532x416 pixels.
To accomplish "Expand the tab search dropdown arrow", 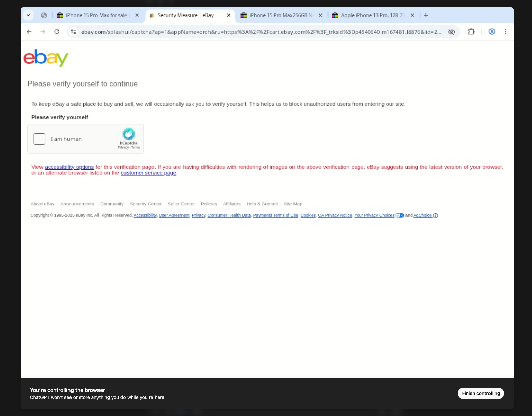I will 28,15.
